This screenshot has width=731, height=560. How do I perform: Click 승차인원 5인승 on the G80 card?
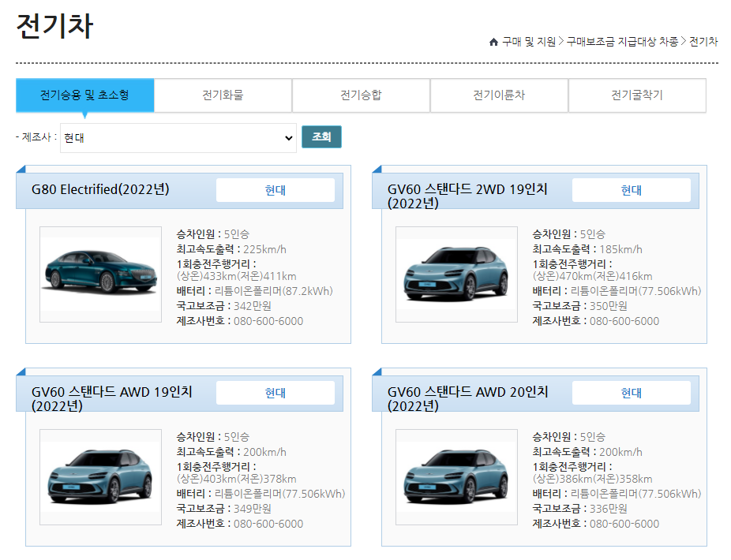click(x=212, y=234)
